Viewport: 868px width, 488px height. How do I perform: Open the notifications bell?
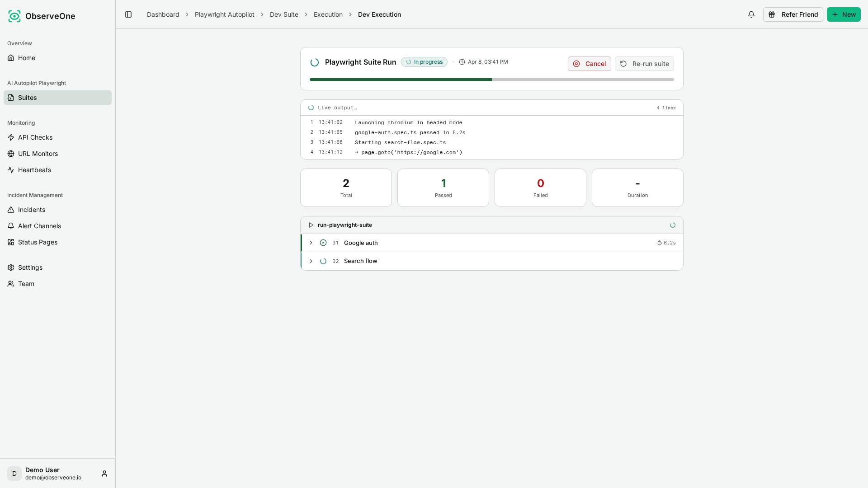tap(751, 14)
